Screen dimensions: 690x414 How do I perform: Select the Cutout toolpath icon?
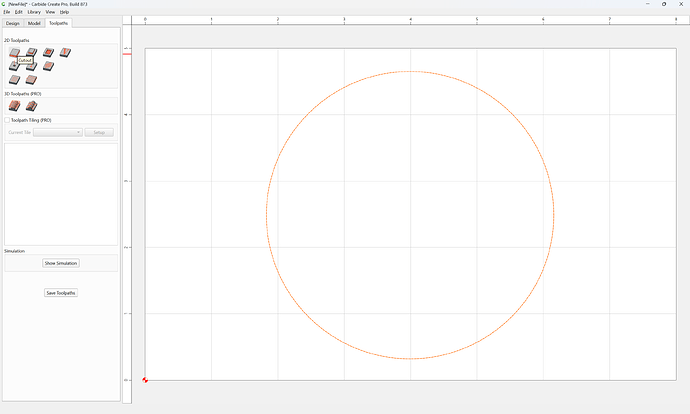pos(15,53)
